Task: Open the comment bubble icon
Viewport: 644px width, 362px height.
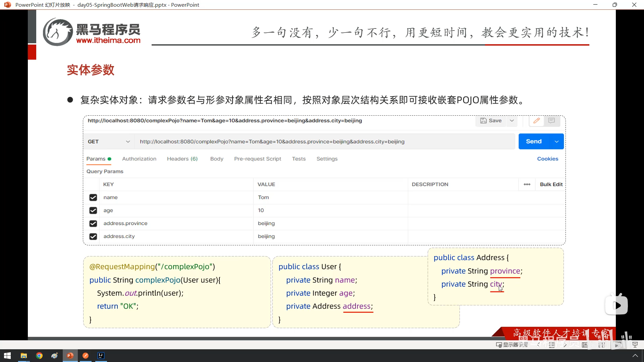Action: (x=551, y=121)
